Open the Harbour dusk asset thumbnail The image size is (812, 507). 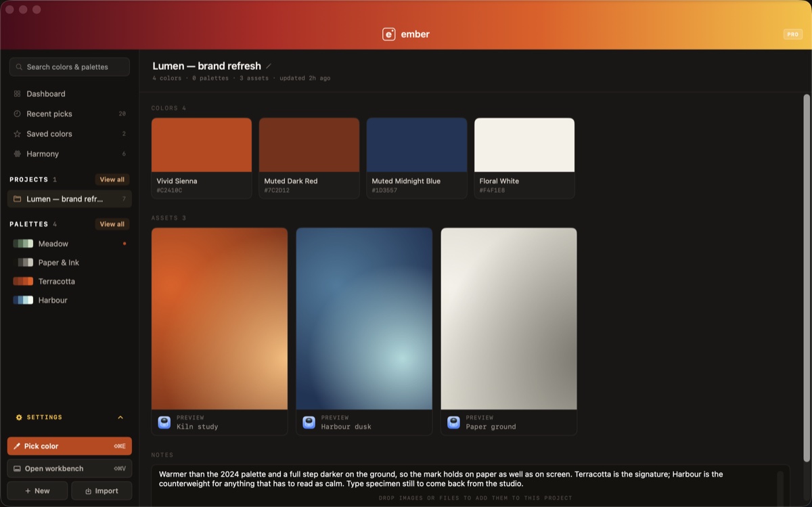point(364,319)
